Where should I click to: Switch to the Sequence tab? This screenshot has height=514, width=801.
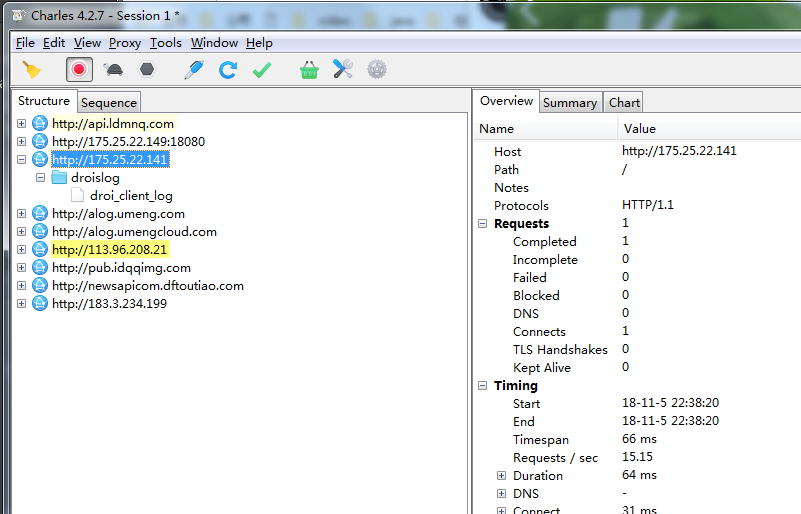(x=109, y=103)
